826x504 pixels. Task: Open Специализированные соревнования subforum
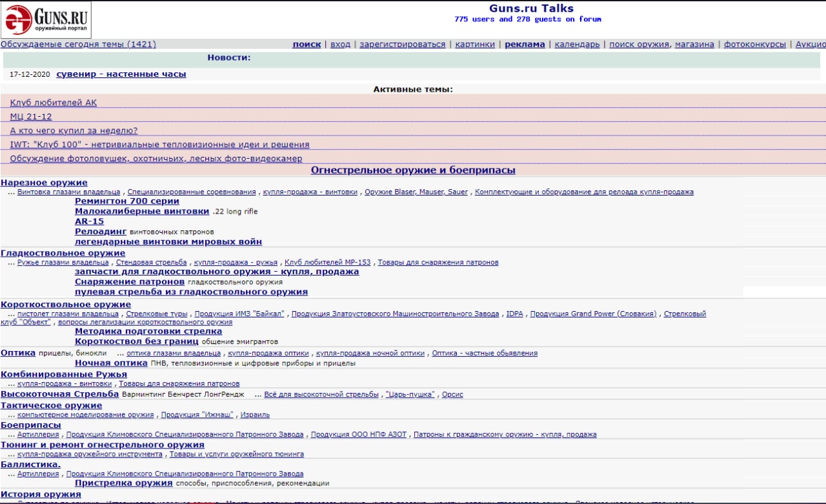pos(192,192)
